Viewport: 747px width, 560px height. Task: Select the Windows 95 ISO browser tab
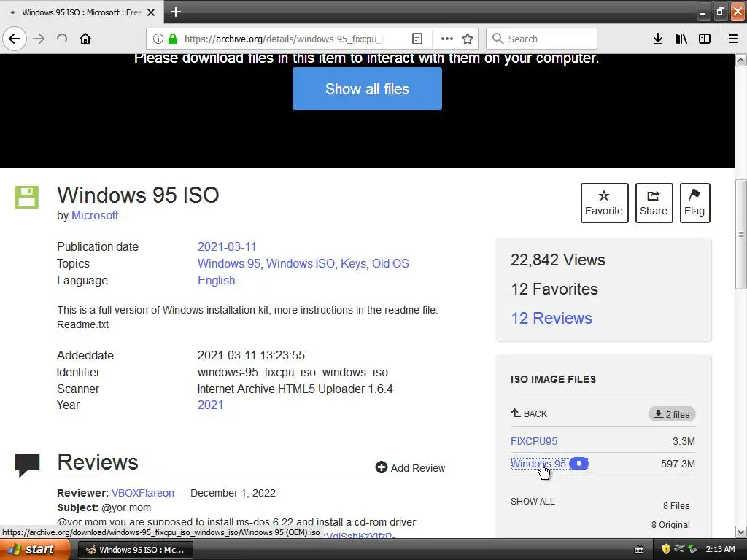pos(82,12)
